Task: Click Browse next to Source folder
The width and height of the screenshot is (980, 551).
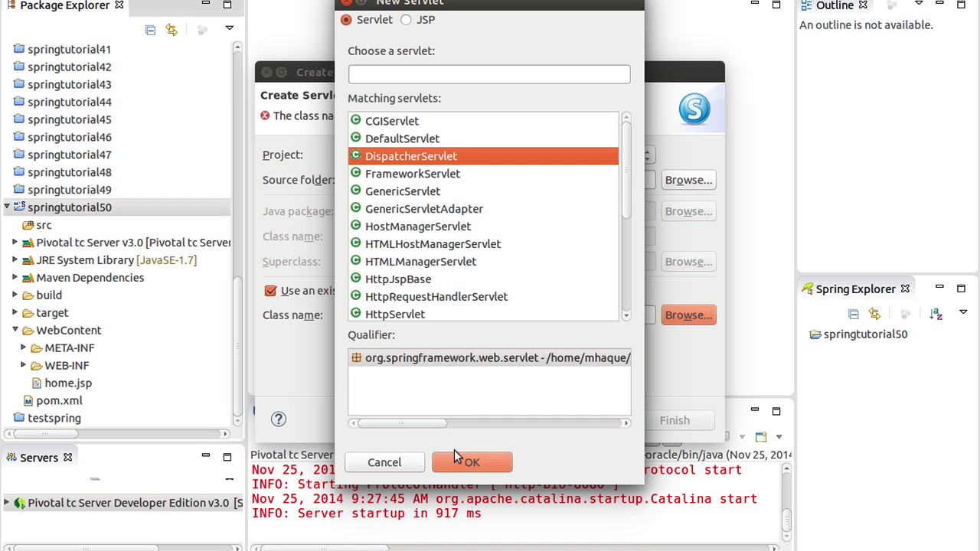Action: point(688,180)
